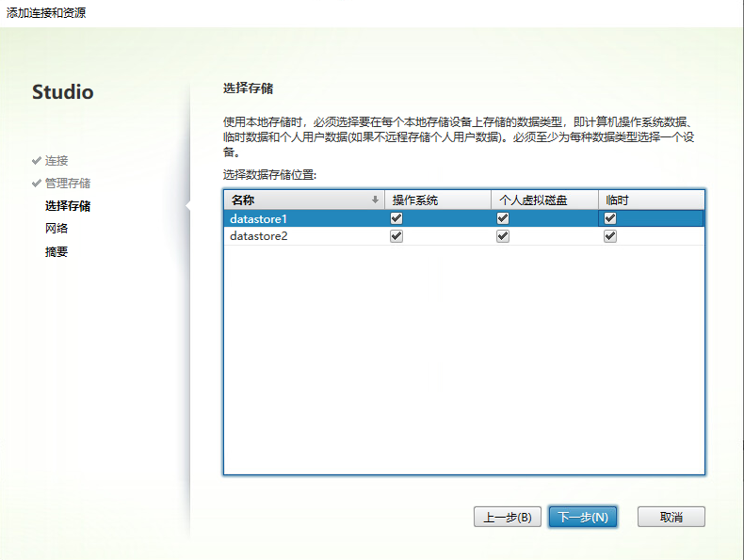Cancel the wizard with 取消
The height and width of the screenshot is (560, 744).
(671, 517)
